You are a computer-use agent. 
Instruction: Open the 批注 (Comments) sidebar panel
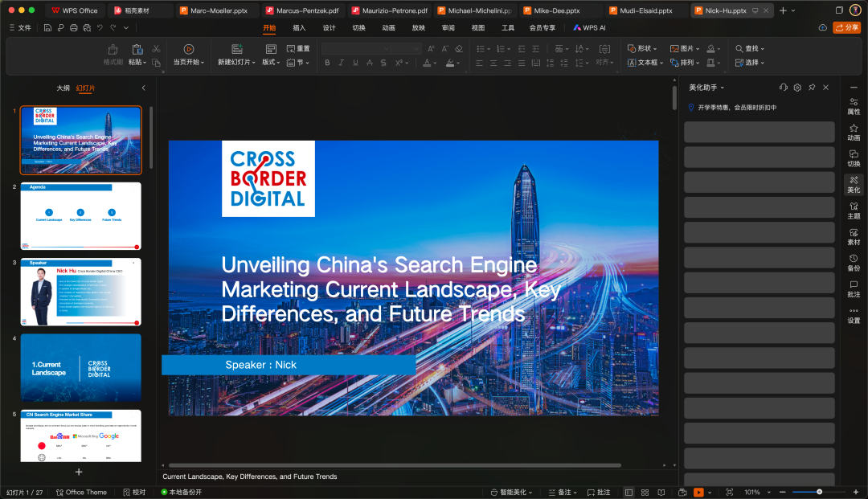point(854,288)
